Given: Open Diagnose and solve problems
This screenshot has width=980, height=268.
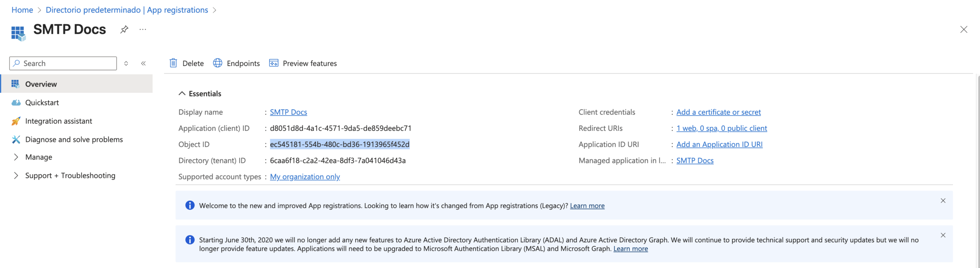Looking at the screenshot, I should (73, 140).
